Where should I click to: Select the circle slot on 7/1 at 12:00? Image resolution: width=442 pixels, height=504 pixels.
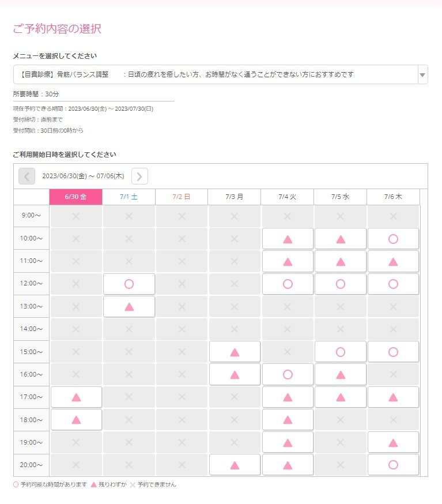[x=129, y=284]
